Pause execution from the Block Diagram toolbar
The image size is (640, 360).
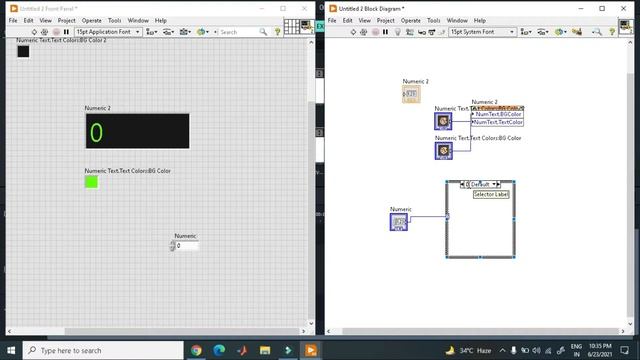(x=385, y=32)
